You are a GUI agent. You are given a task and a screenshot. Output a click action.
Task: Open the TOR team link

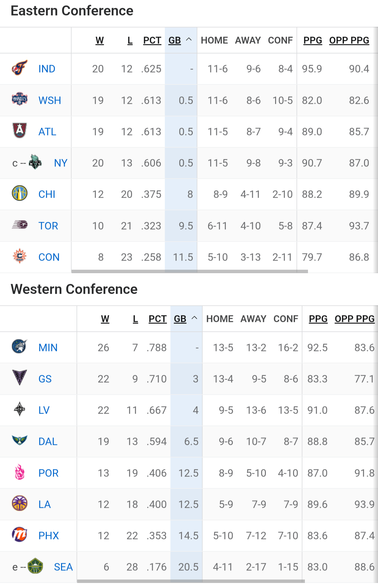coord(48,226)
